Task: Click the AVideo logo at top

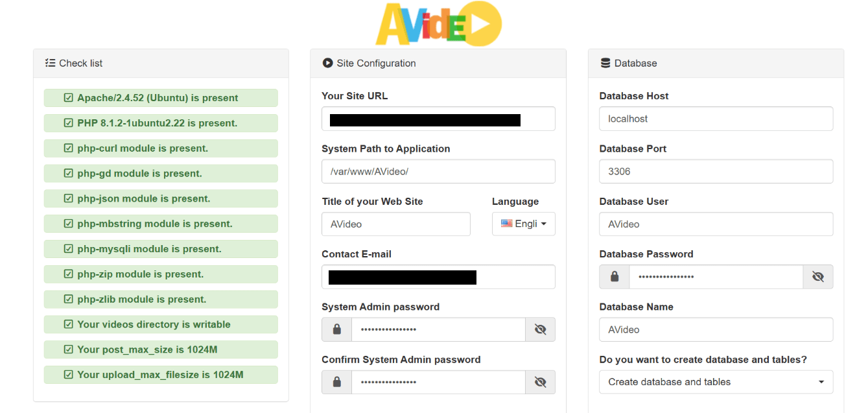Action: pyautogui.click(x=438, y=24)
